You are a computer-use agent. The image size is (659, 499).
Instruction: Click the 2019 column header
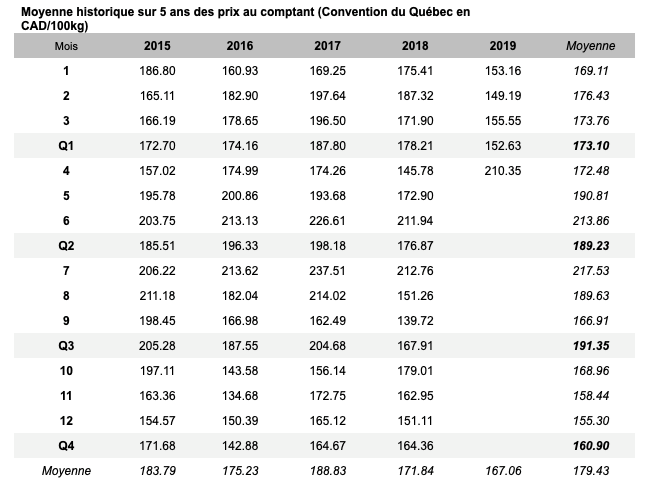(503, 46)
